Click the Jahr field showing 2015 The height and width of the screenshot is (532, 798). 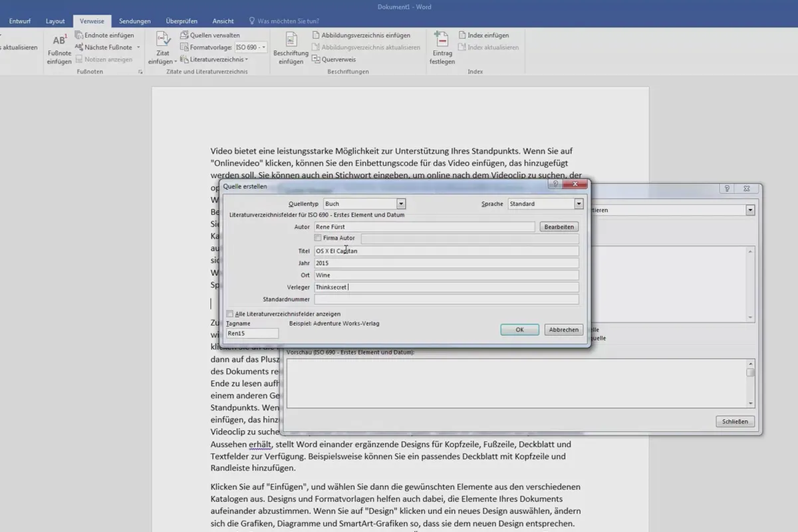coord(446,263)
